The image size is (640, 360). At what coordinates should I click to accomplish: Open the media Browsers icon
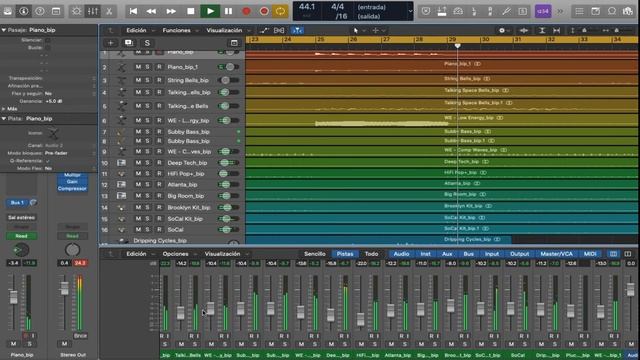pos(628,11)
